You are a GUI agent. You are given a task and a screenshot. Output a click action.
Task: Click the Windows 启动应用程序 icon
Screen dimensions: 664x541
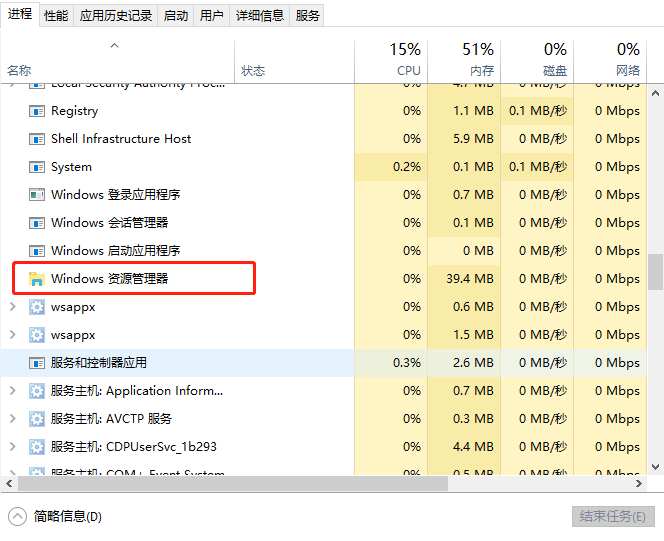tap(37, 251)
